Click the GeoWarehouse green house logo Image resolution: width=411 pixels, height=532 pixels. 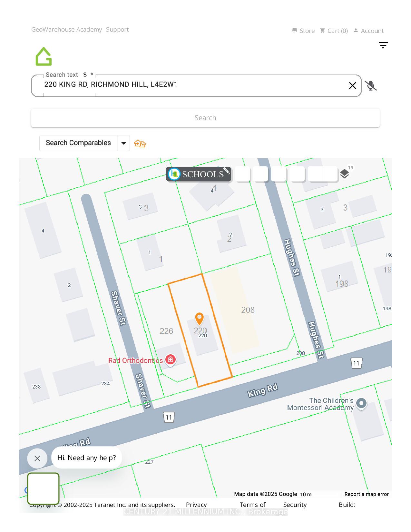click(44, 56)
